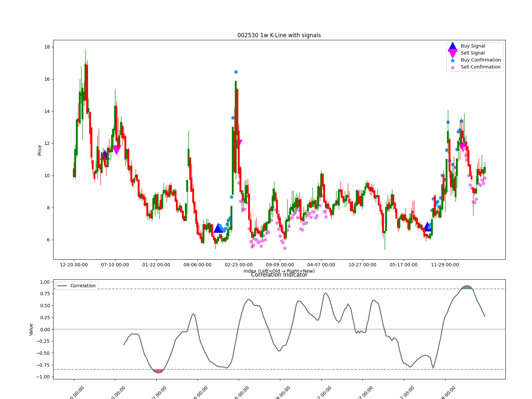Click the price tick label '12'
Screen dimensions: 532x399
tap(47, 143)
